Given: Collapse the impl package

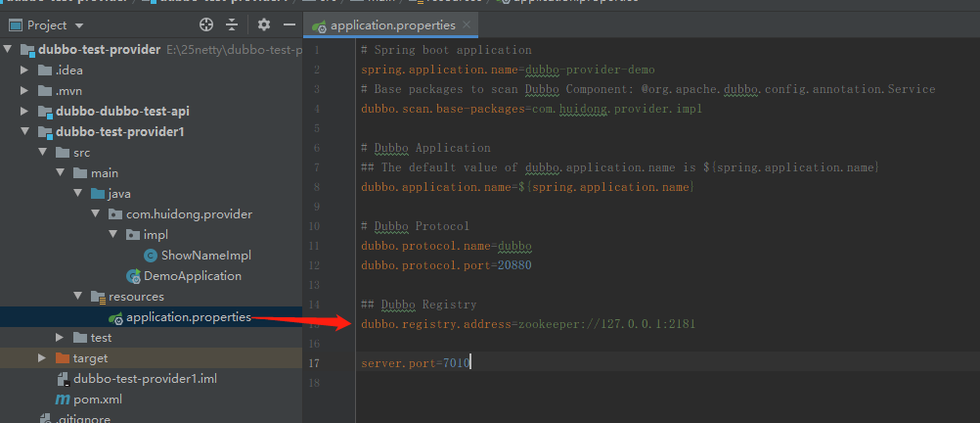Looking at the screenshot, I should pos(112,235).
